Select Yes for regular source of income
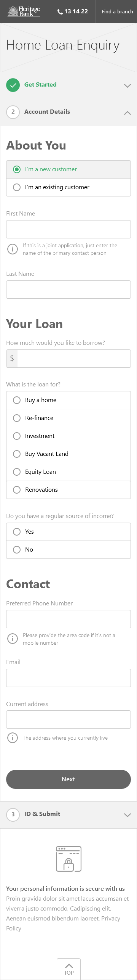This screenshot has height=980, width=137. pos(68,532)
